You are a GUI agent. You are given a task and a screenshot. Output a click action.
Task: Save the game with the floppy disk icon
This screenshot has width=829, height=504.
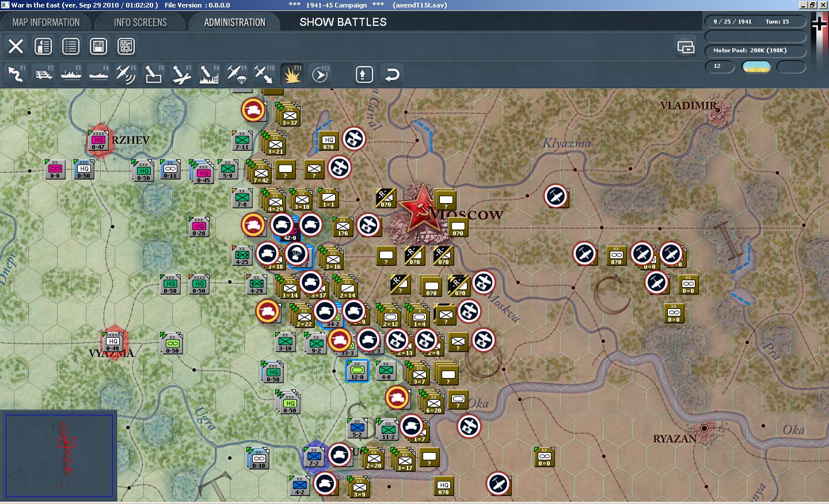click(98, 46)
